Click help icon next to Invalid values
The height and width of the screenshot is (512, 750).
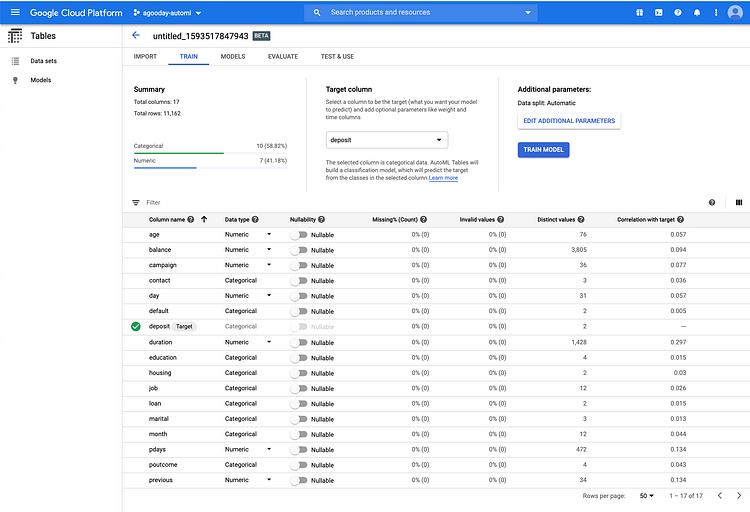[x=500, y=220]
